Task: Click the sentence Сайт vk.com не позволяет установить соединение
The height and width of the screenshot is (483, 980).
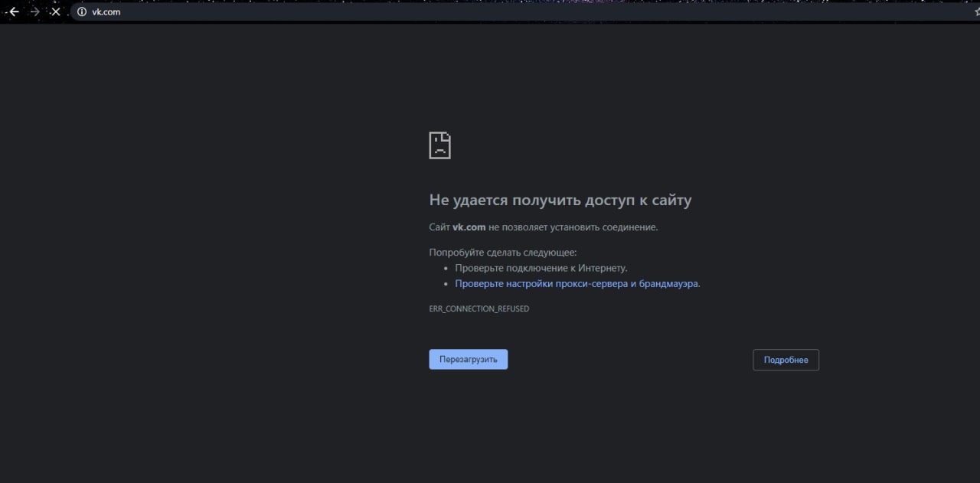Action: pyautogui.click(x=544, y=227)
